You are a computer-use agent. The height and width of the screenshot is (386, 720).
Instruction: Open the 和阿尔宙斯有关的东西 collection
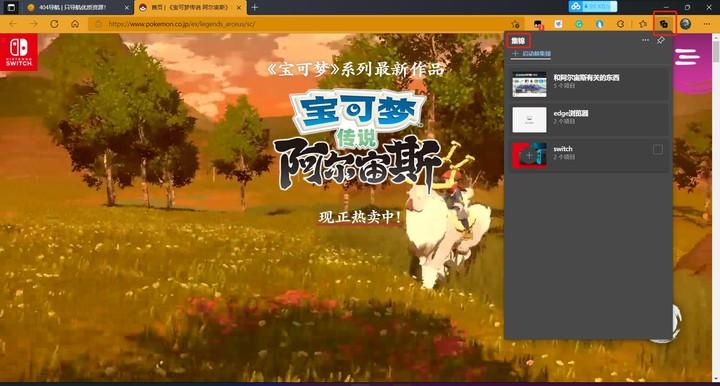[589, 84]
